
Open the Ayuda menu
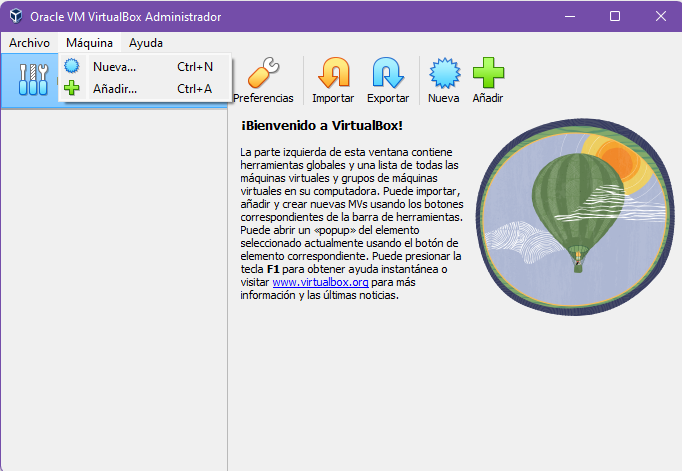[146, 43]
